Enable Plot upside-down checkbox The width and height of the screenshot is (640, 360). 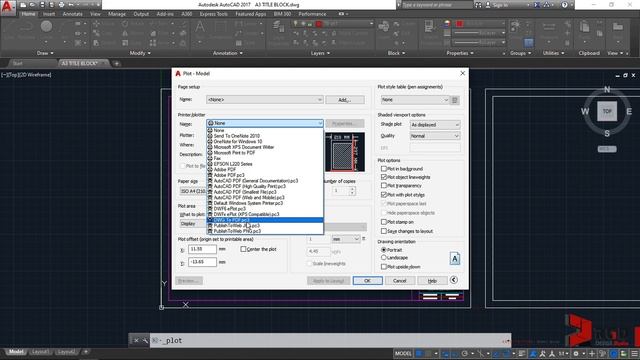(384, 267)
